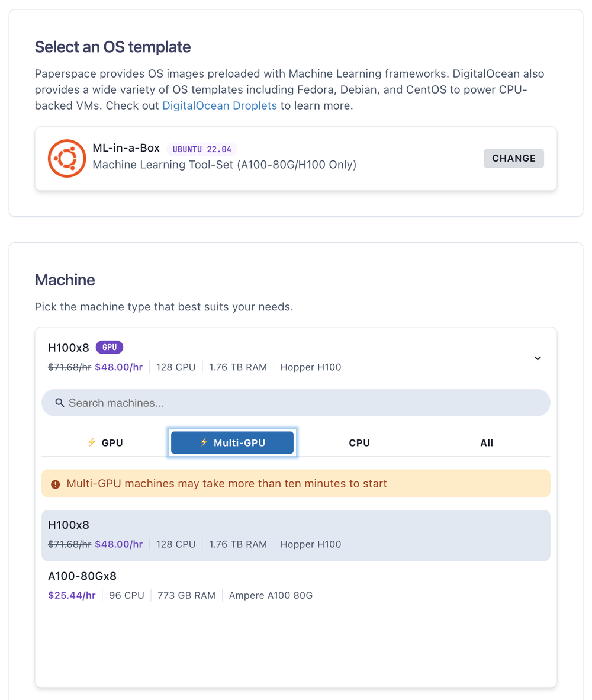Click the purple GPU badge

pos(110,348)
